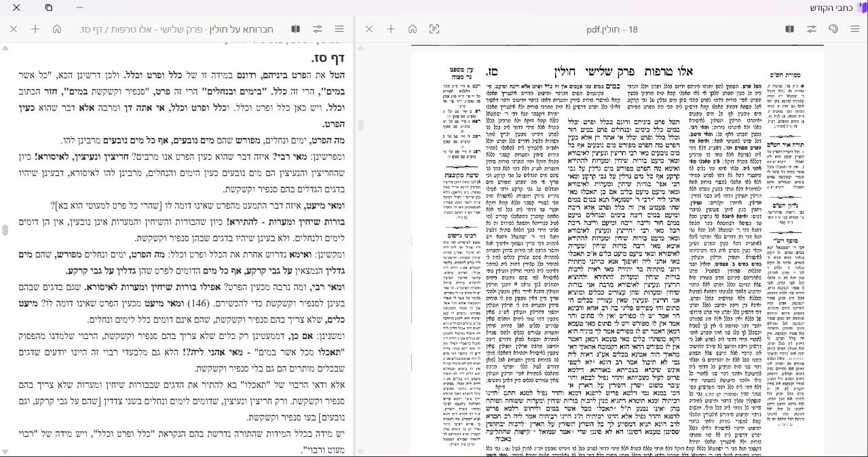Click the pane divider handle between panels
This screenshot has width=868, height=457.
pyautogui.click(x=360, y=126)
